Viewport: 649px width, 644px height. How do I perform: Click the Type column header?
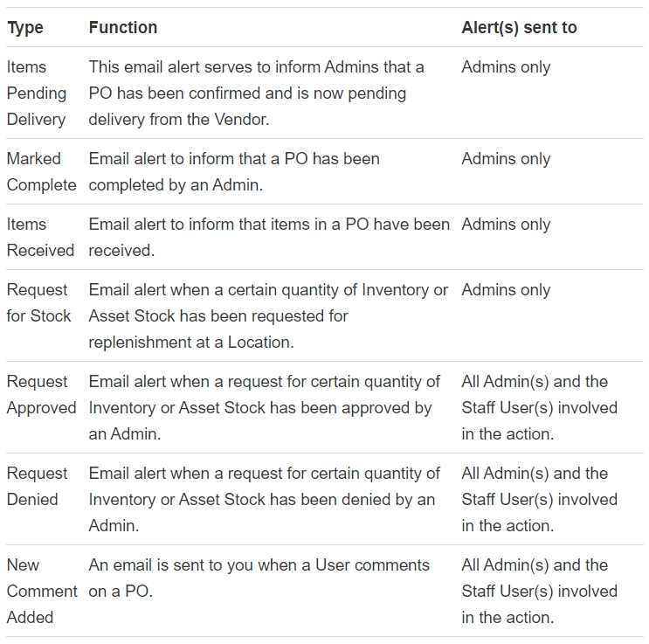pyautogui.click(x=25, y=28)
